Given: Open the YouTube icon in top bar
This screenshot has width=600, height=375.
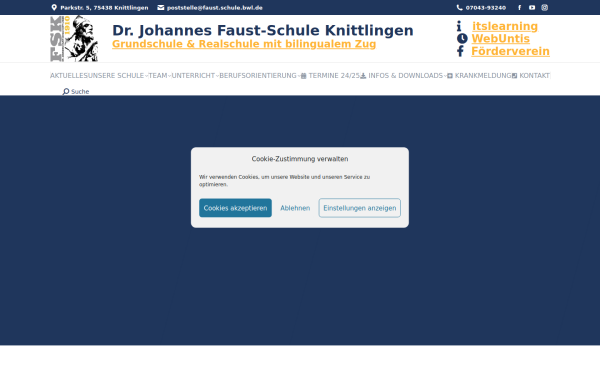Looking at the screenshot, I should click(532, 8).
